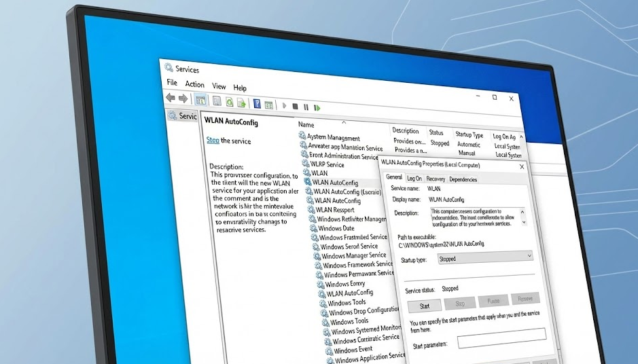The height and width of the screenshot is (364, 638).
Task: Maximize the Services window
Action: point(495,97)
